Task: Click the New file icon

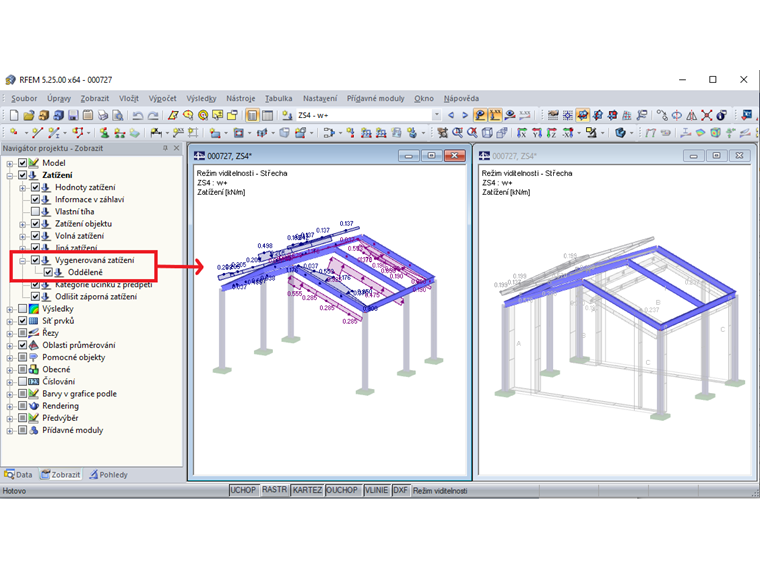Action: coord(14,115)
